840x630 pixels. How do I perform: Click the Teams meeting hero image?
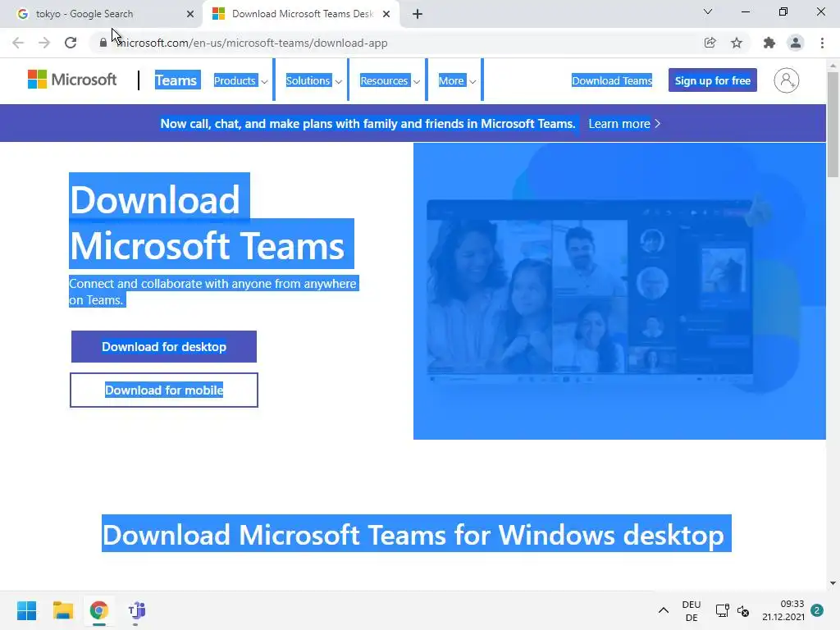pos(619,291)
